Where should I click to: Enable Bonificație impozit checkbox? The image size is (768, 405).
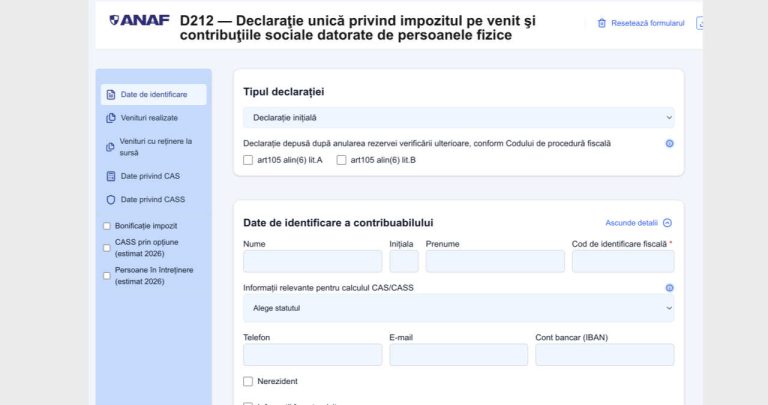click(107, 226)
